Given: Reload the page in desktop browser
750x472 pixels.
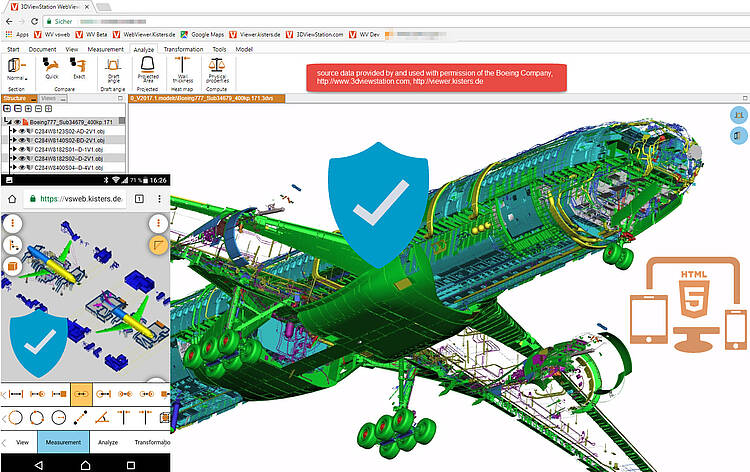Looking at the screenshot, I should 34,22.
